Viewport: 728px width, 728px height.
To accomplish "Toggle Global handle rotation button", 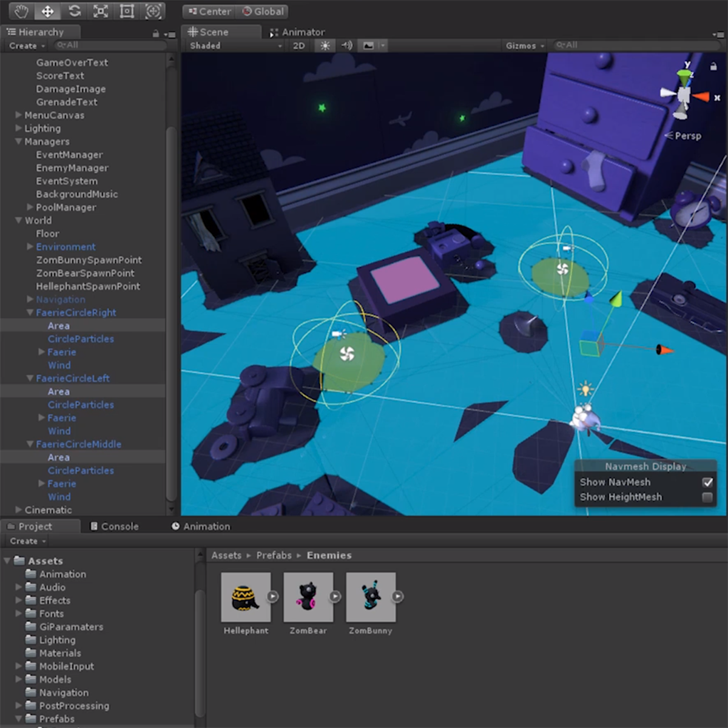I will (263, 12).
